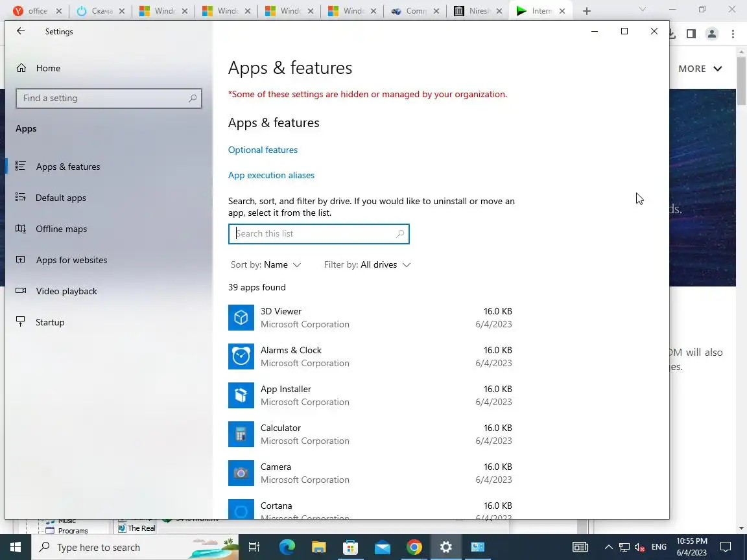The image size is (747, 560).
Task: Click the Settings gear in the taskbar
Action: (446, 547)
